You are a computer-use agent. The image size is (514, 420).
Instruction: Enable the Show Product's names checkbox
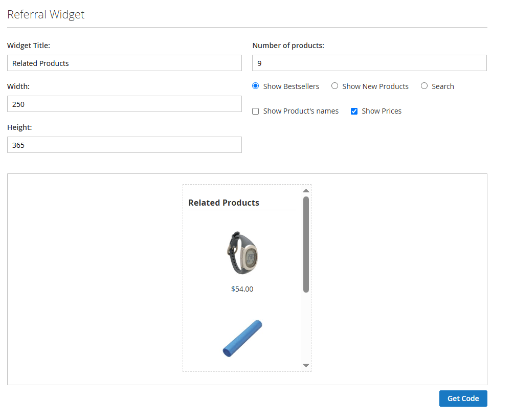click(x=255, y=111)
